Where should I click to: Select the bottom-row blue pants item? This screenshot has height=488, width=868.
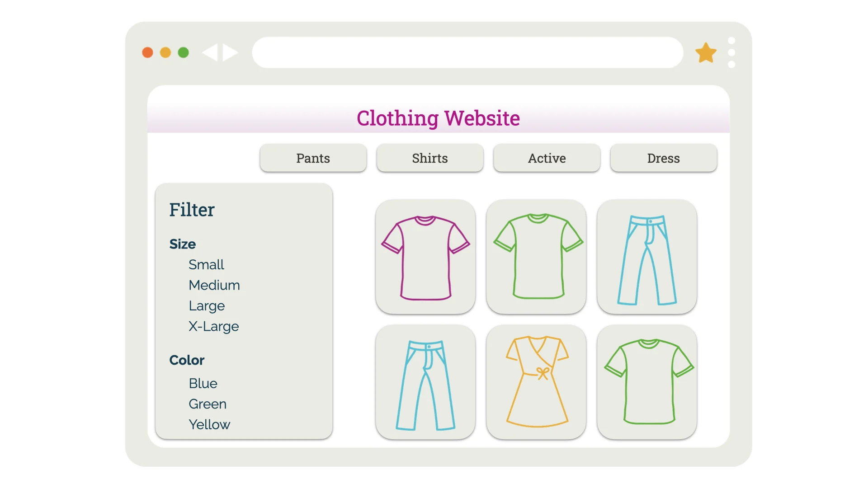tap(425, 382)
